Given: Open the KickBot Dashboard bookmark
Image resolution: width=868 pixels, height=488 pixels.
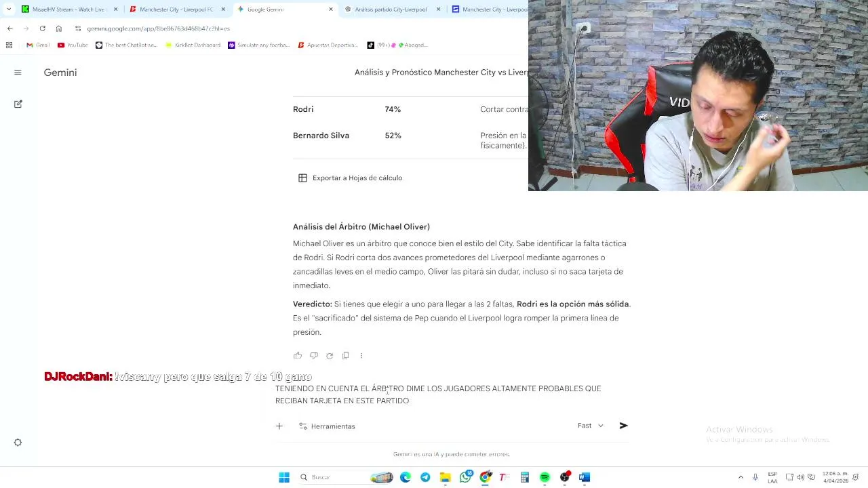Looking at the screenshot, I should click(193, 45).
